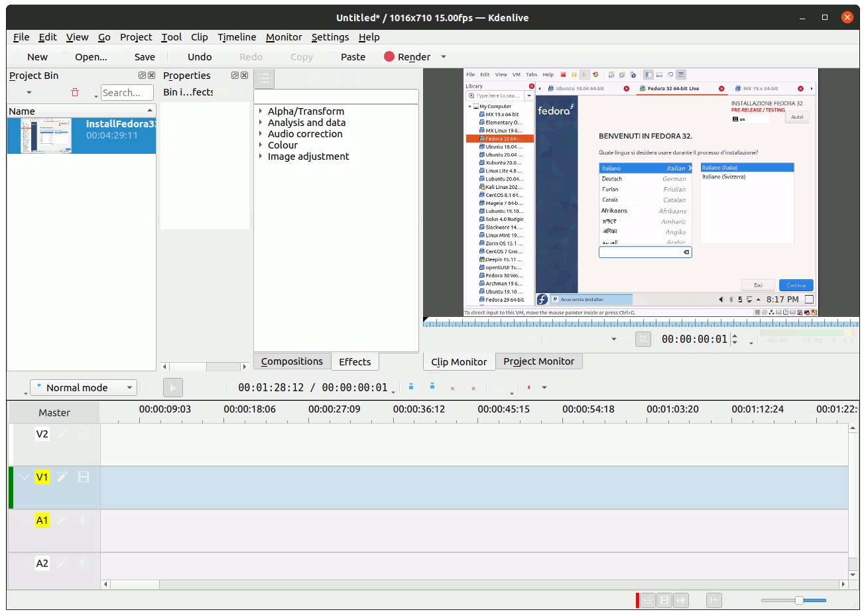Select the InstallFedora clip thumbnail
This screenshot has width=866, height=616.
(x=46, y=135)
